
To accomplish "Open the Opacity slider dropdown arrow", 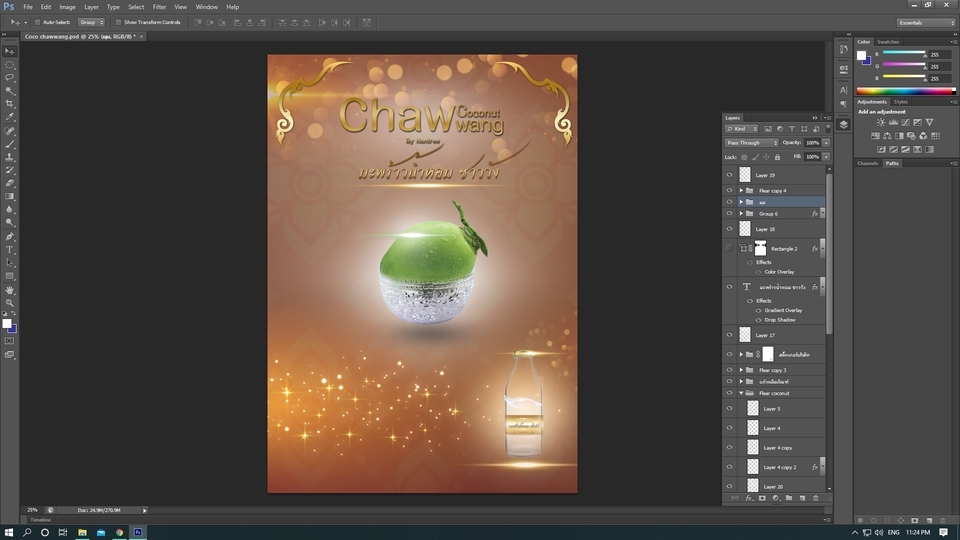I will (x=826, y=143).
